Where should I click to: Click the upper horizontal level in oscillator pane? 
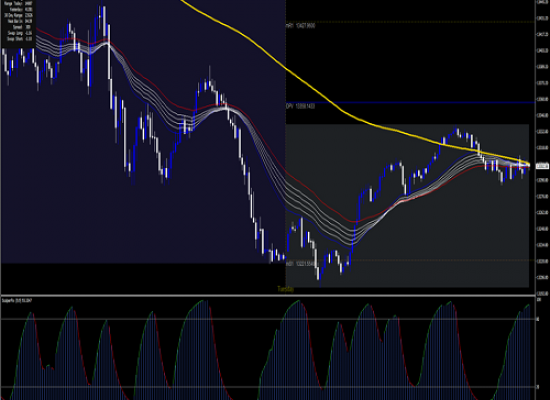pyautogui.click(x=268, y=319)
